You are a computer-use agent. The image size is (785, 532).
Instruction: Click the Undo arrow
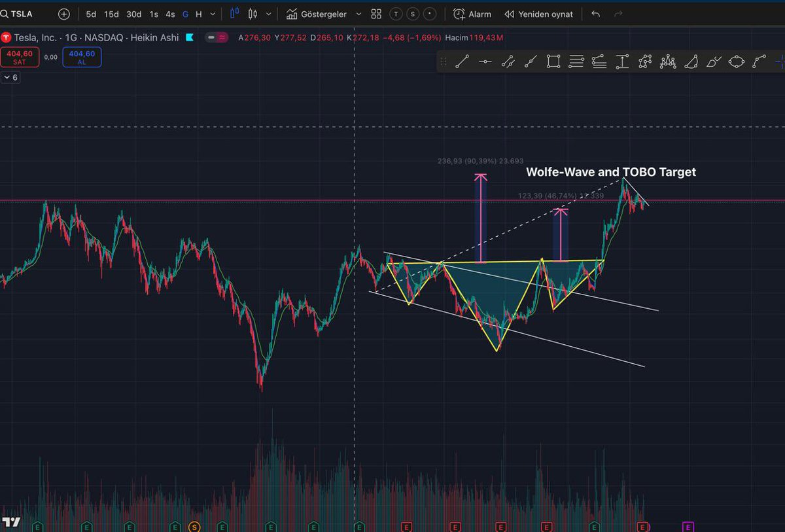595,14
